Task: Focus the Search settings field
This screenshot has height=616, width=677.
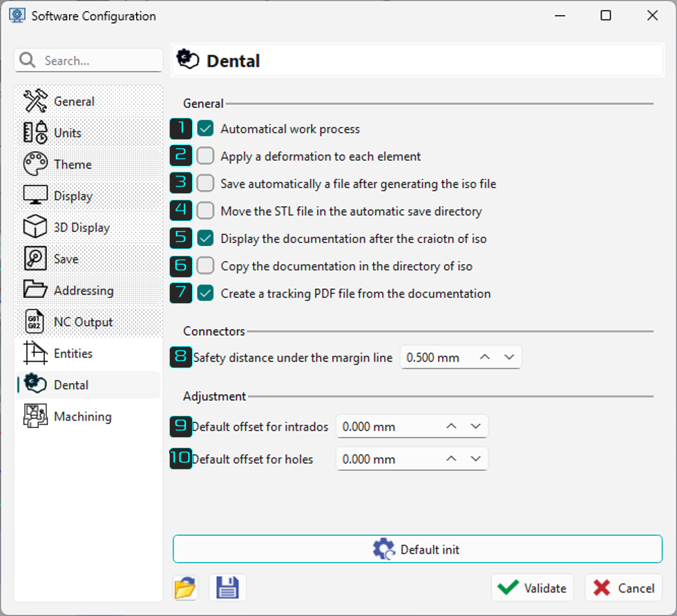Action: point(89,60)
